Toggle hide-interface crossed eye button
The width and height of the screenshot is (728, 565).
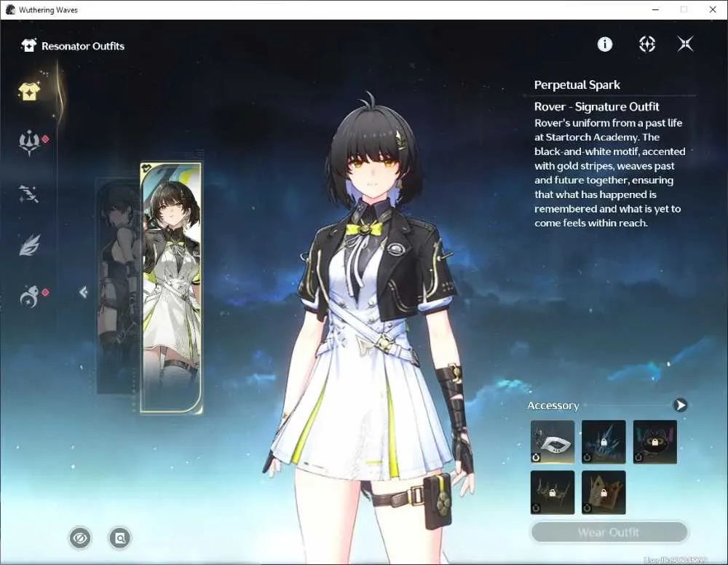pos(80,538)
